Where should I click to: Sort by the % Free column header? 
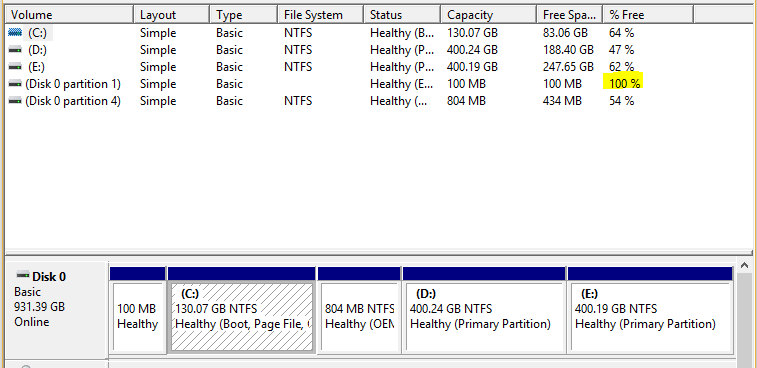[x=648, y=15]
